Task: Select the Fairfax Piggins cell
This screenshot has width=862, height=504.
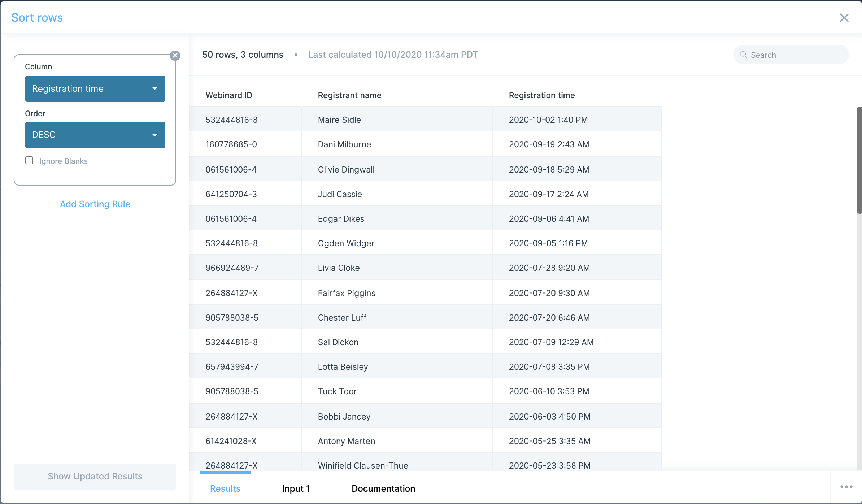Action: click(x=397, y=292)
